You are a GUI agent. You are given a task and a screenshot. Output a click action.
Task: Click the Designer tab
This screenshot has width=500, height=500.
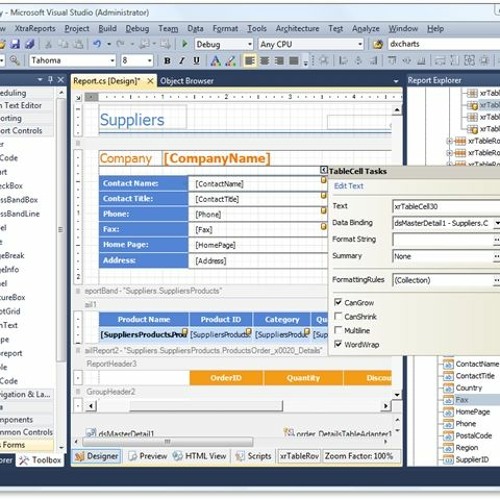point(97,456)
